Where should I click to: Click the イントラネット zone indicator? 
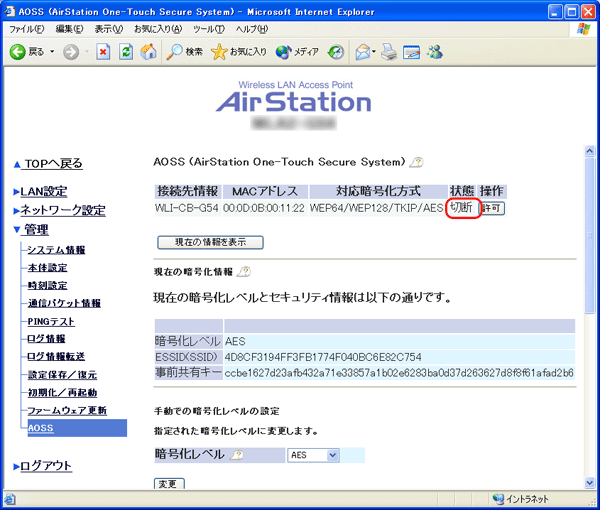pyautogui.click(x=520, y=499)
